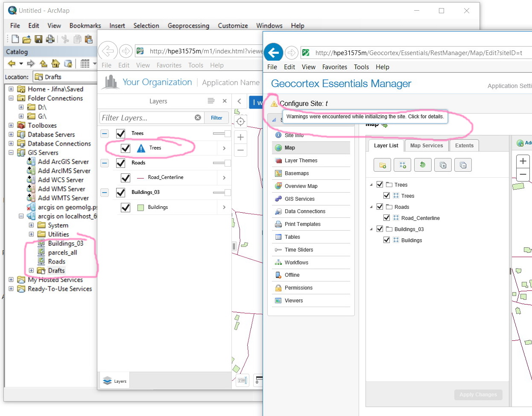Switch to the Map Services tab
This screenshot has height=416, width=532.
point(427,146)
